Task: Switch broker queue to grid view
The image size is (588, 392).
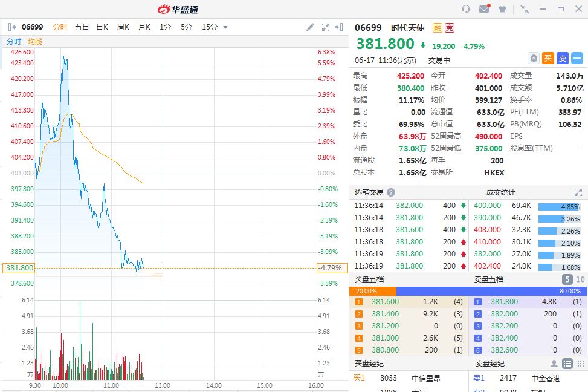Action: [x=580, y=364]
